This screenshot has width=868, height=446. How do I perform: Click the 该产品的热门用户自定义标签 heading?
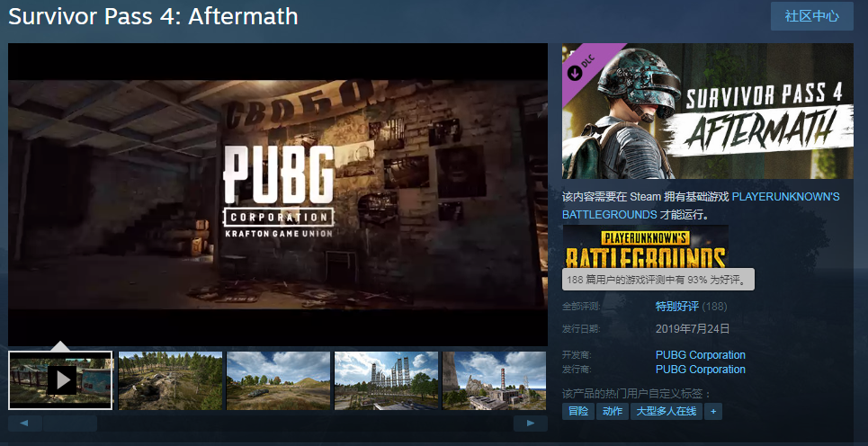(637, 394)
